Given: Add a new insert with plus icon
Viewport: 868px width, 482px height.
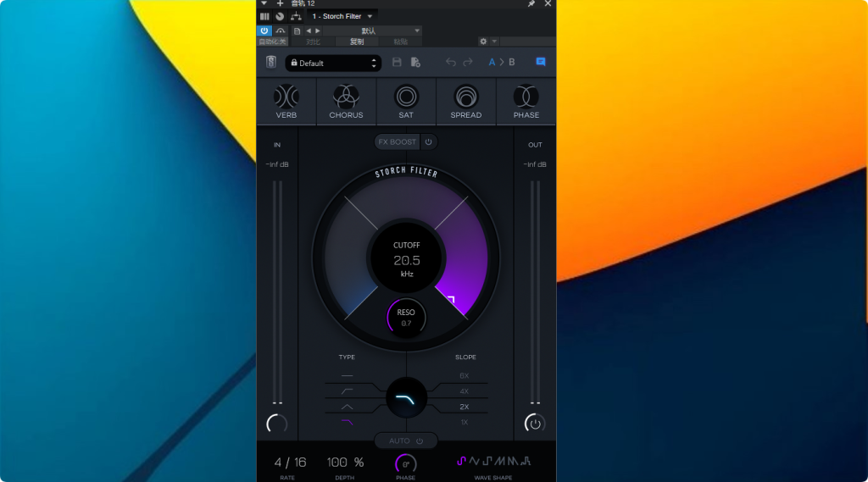Looking at the screenshot, I should coord(280,4).
